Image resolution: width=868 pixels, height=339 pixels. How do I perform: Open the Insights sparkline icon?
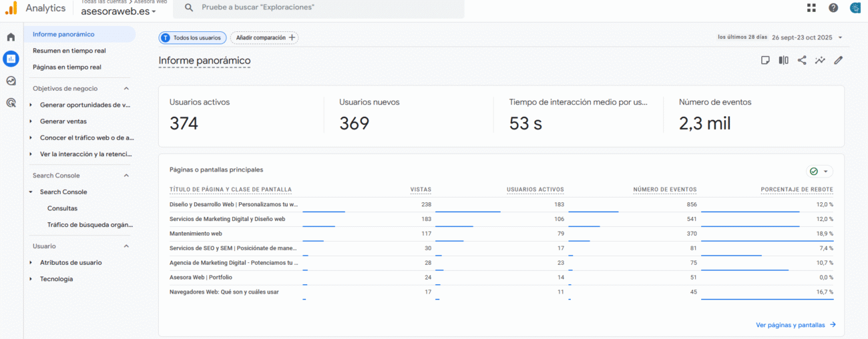tap(821, 60)
